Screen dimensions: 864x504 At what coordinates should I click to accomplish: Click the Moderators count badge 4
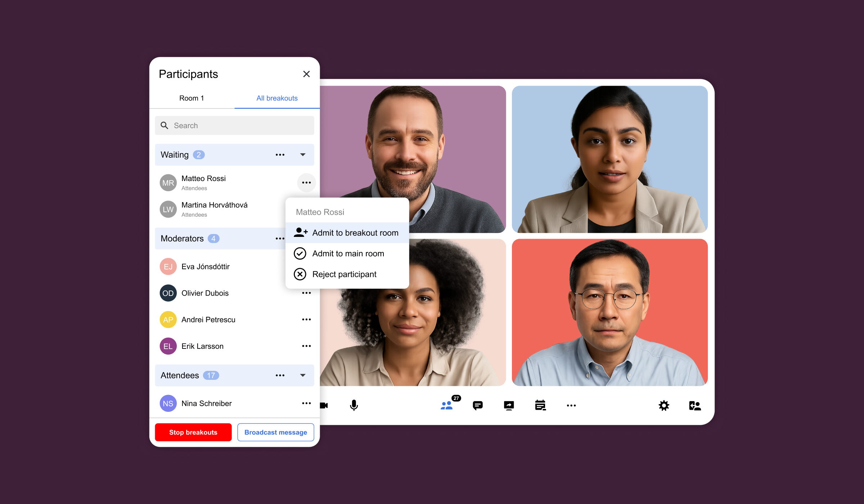click(213, 239)
